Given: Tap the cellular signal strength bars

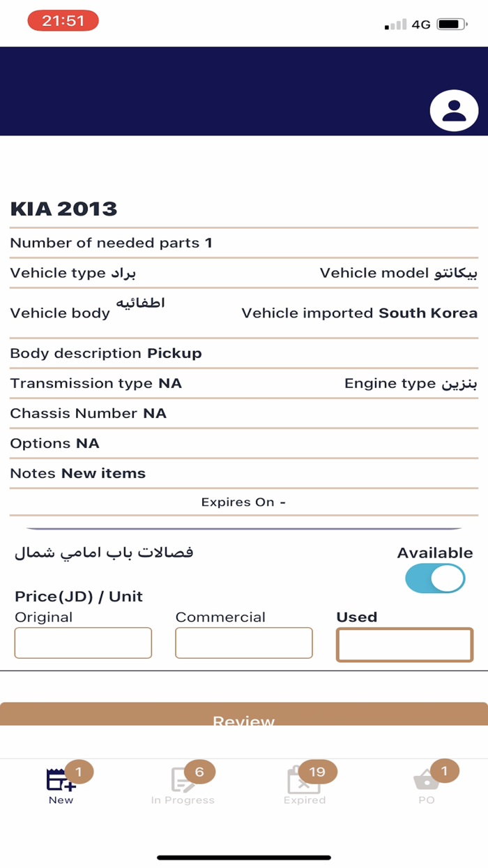Looking at the screenshot, I should 395,23.
